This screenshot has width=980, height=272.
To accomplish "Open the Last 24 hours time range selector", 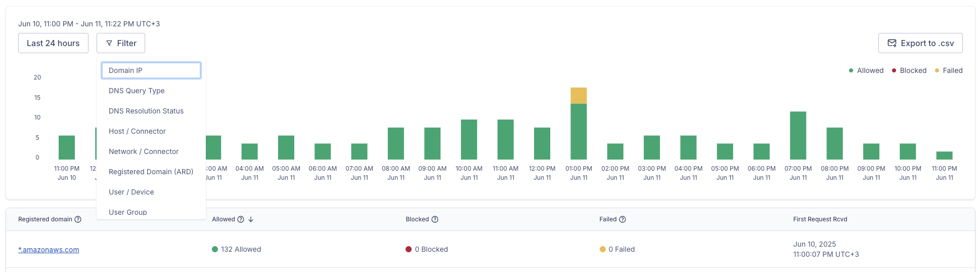I will point(53,43).
